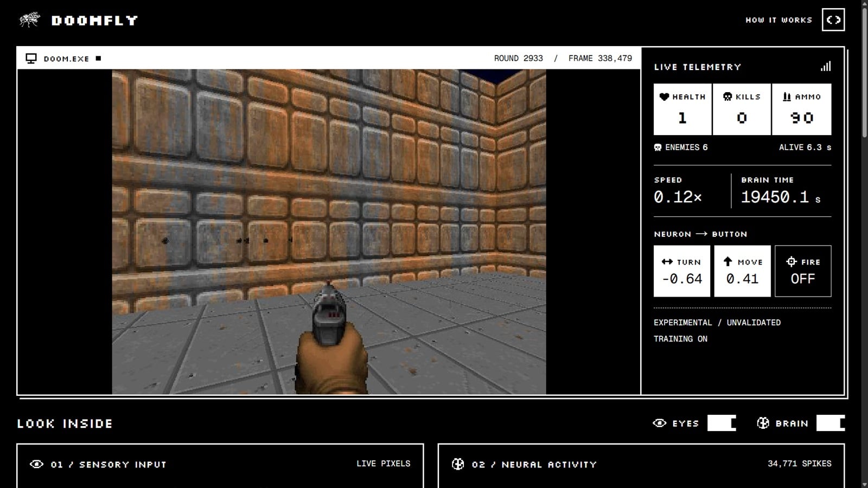Screen dimensions: 868x488
Task: Click the stop square next to DOOM.EXE
Action: click(98, 58)
